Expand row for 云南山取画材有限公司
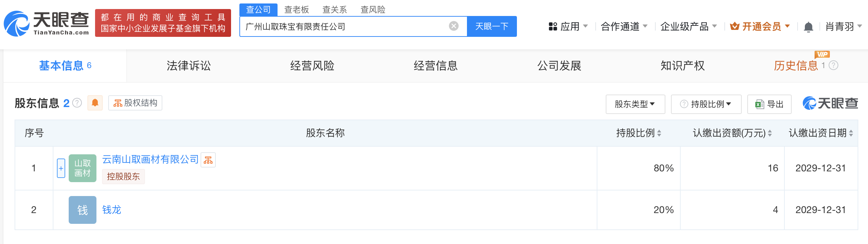 (61, 168)
